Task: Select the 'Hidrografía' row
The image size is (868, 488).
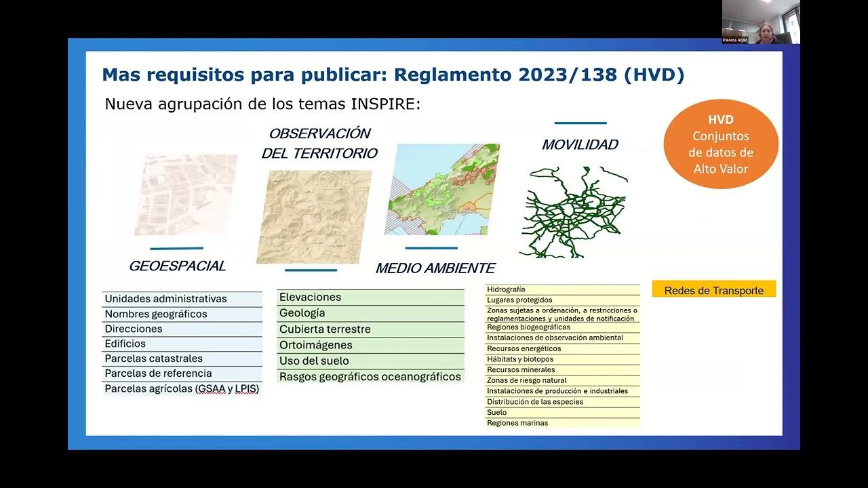Action: [x=562, y=289]
